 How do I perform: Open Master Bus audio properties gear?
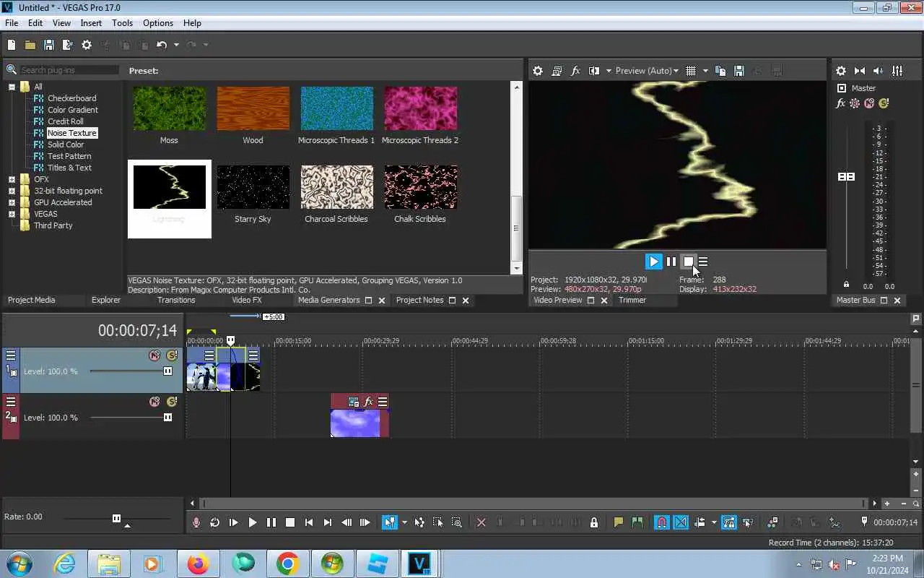pyautogui.click(x=841, y=71)
